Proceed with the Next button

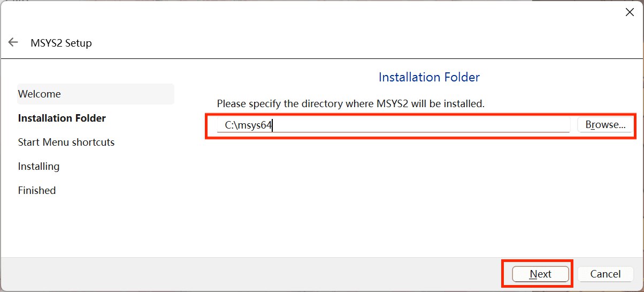click(540, 274)
